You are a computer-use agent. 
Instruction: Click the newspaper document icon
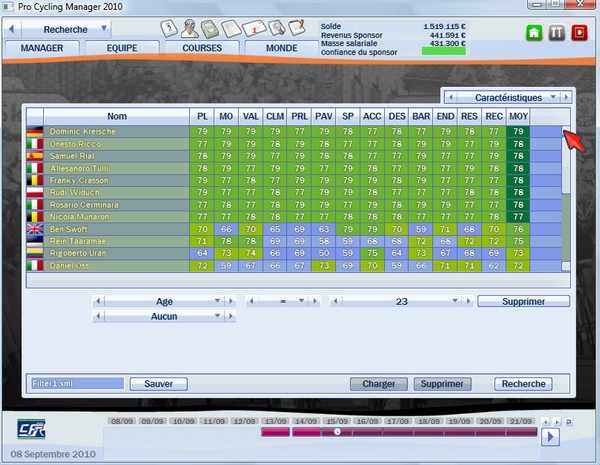(x=231, y=28)
